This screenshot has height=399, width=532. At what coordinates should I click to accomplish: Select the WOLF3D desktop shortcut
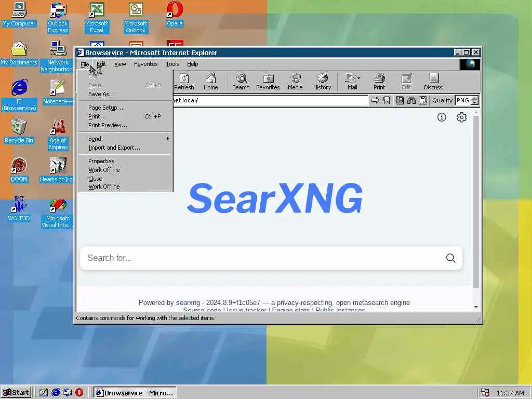(x=19, y=209)
